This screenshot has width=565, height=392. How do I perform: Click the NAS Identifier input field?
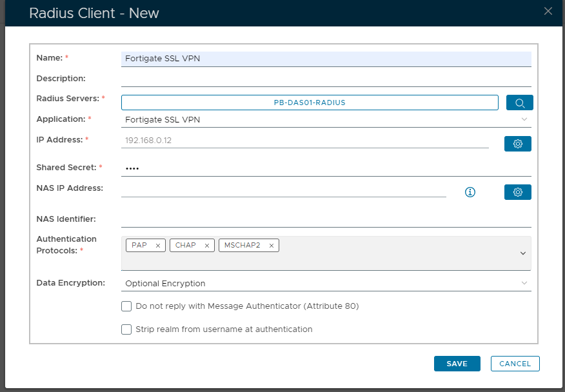[x=326, y=220]
